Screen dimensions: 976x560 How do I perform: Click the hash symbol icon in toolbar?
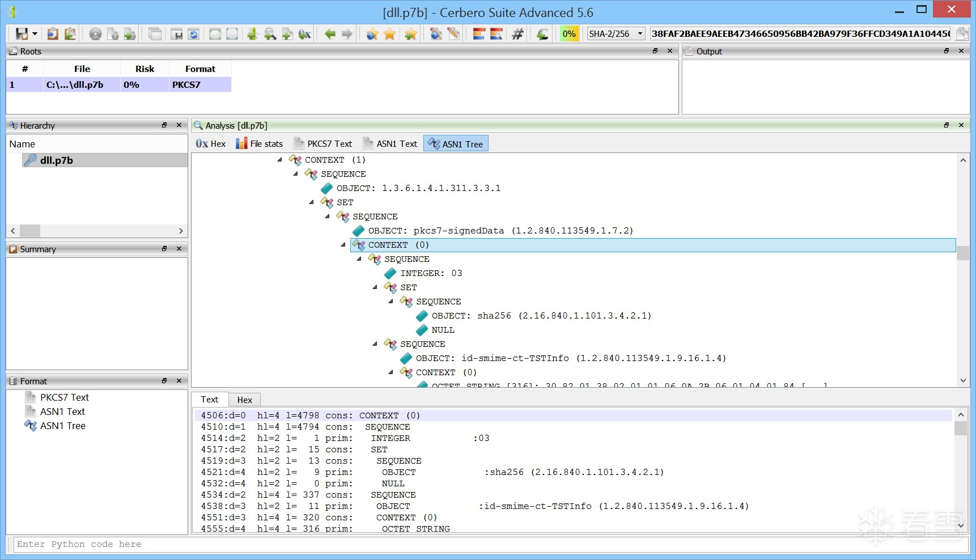click(x=517, y=34)
